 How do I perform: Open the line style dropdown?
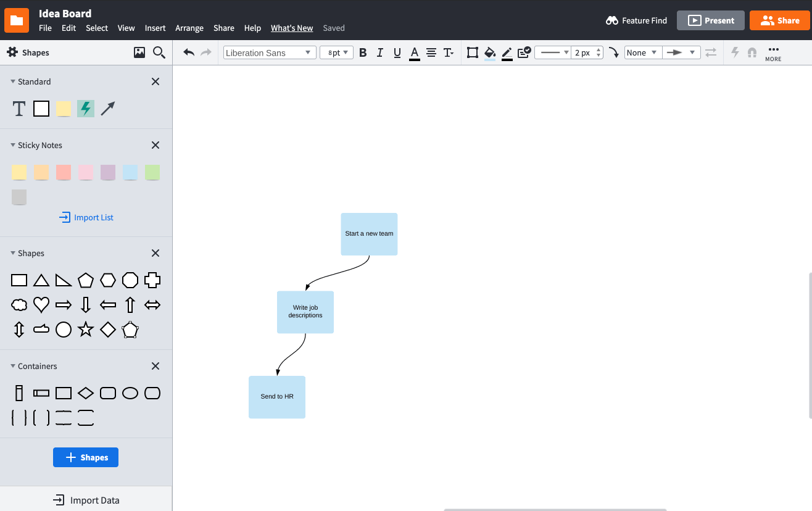pos(553,52)
